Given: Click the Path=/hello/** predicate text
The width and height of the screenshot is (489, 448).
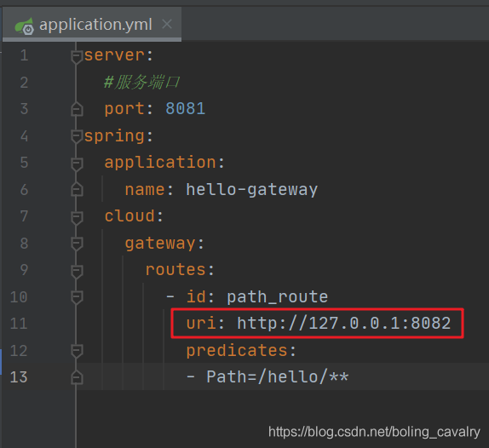Looking at the screenshot, I should [x=277, y=377].
